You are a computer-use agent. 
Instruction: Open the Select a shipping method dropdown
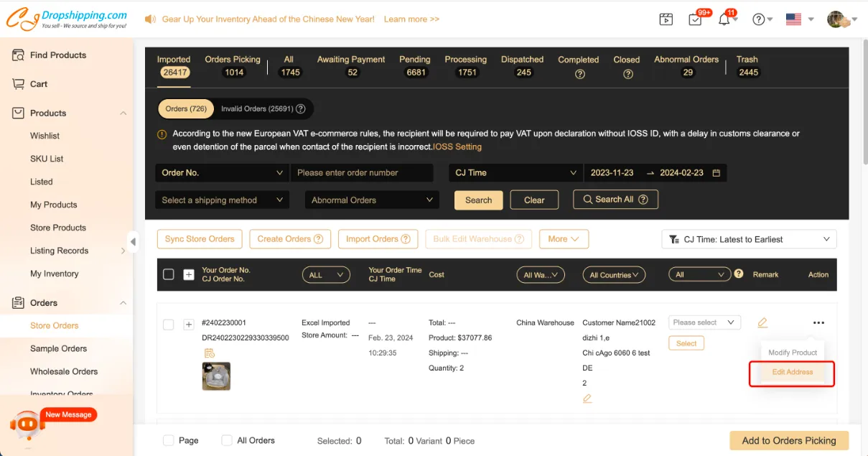[222, 200]
